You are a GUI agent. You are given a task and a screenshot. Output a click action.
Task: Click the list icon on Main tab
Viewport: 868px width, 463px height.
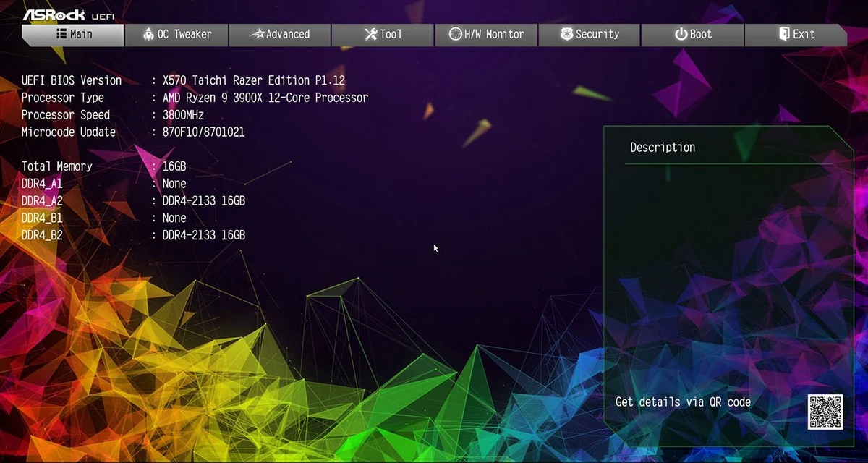61,34
